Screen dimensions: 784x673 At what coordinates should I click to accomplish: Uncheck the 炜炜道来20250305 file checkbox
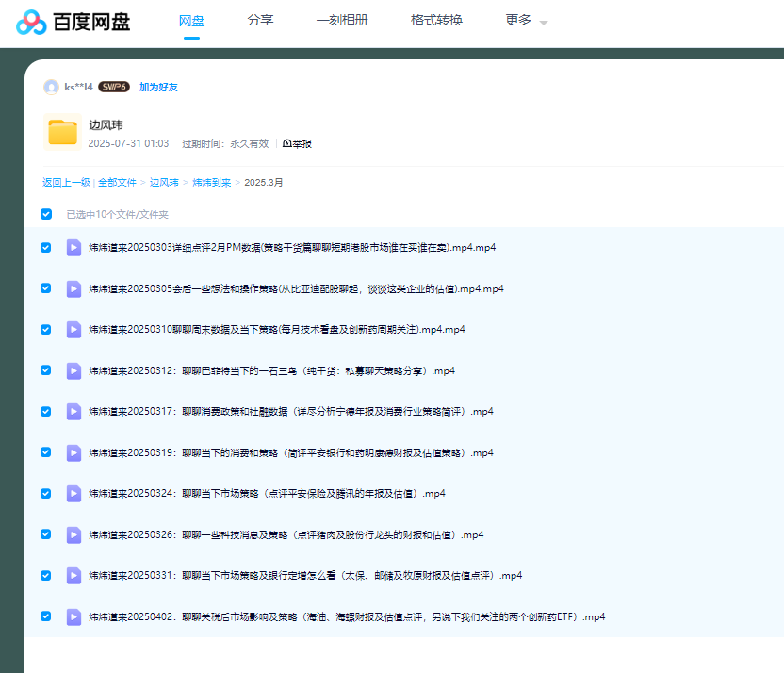(x=46, y=288)
